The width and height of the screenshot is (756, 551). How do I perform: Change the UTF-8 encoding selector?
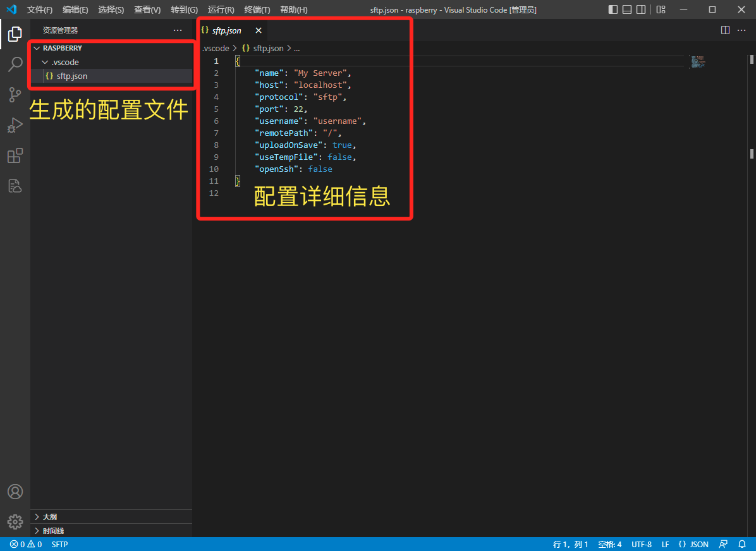click(642, 544)
